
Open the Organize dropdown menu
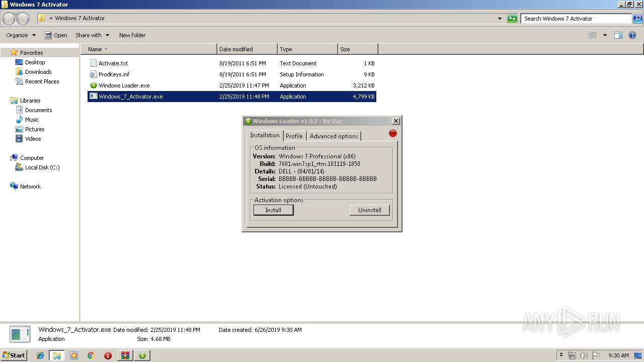[x=21, y=35]
